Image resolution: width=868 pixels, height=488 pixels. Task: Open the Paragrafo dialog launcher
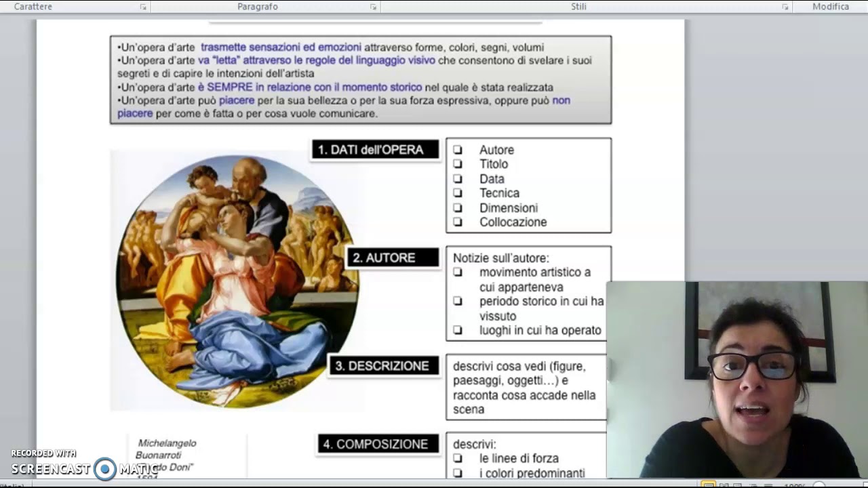(373, 7)
